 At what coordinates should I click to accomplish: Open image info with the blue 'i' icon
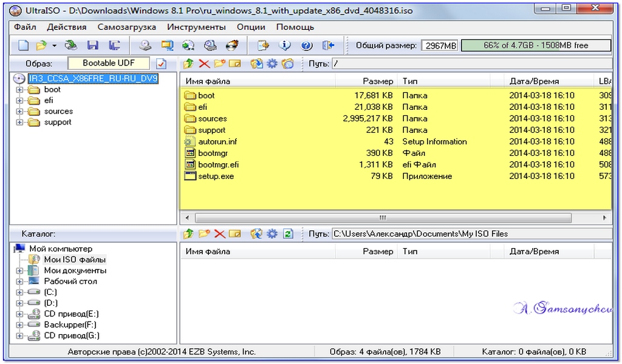(x=285, y=45)
